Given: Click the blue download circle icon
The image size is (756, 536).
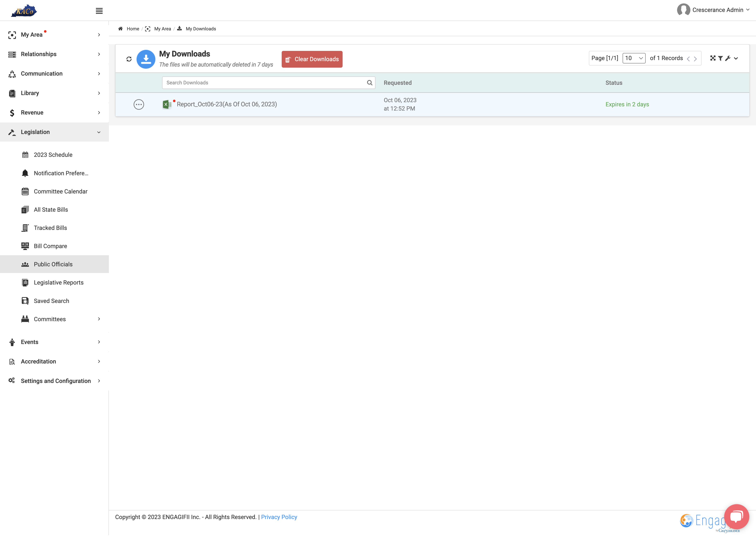Looking at the screenshot, I should pos(146,59).
